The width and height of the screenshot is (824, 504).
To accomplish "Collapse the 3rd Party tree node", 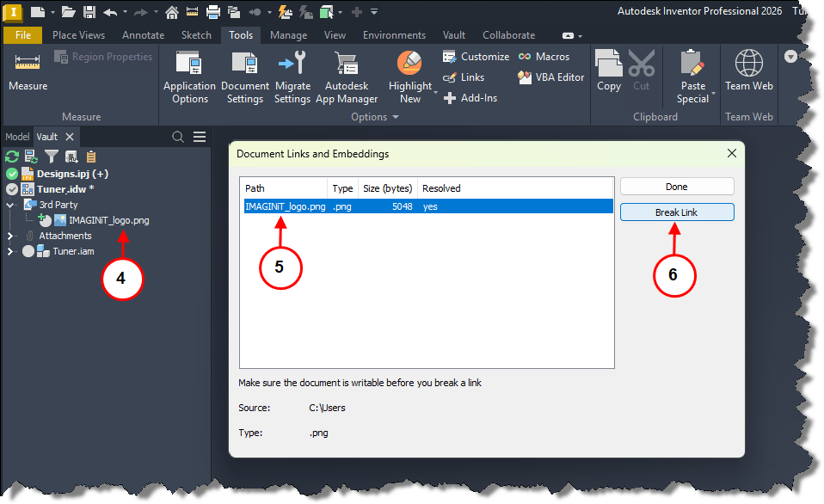I will 10,205.
